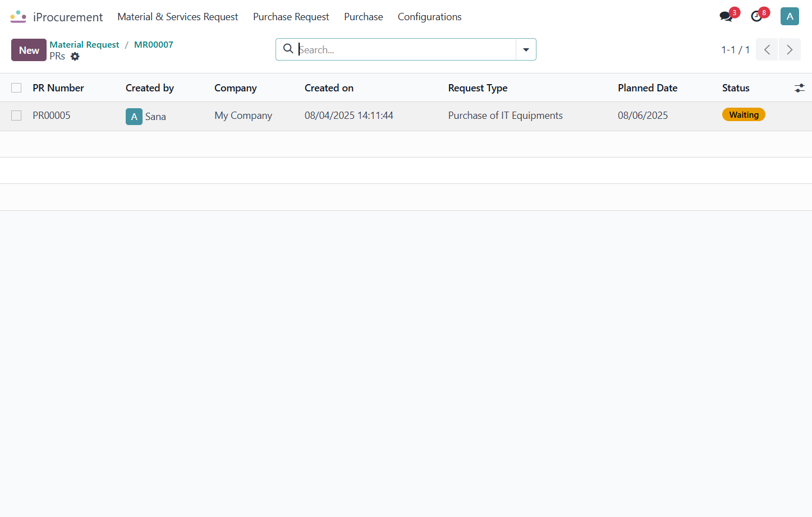Click the Waiting status badge
The width and height of the screenshot is (812, 517).
744,114
